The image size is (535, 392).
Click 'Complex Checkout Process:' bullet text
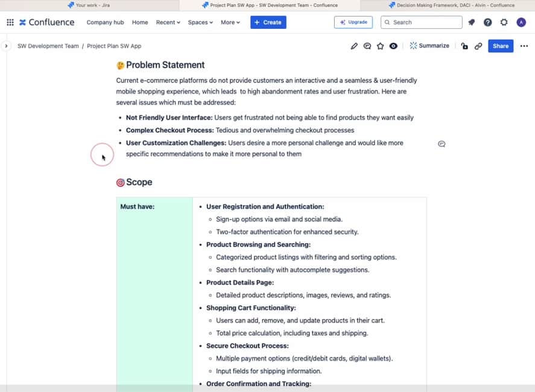pyautogui.click(x=169, y=130)
